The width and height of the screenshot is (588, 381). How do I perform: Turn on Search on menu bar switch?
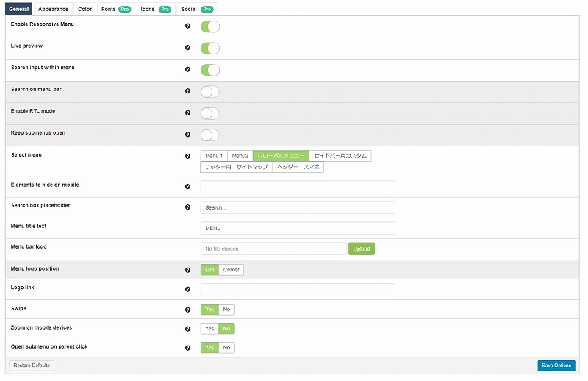pyautogui.click(x=210, y=92)
